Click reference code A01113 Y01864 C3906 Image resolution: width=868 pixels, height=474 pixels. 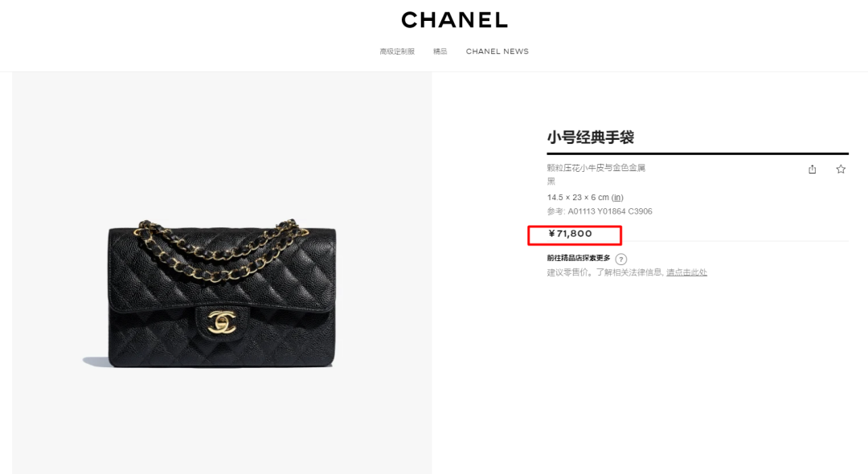[610, 211]
